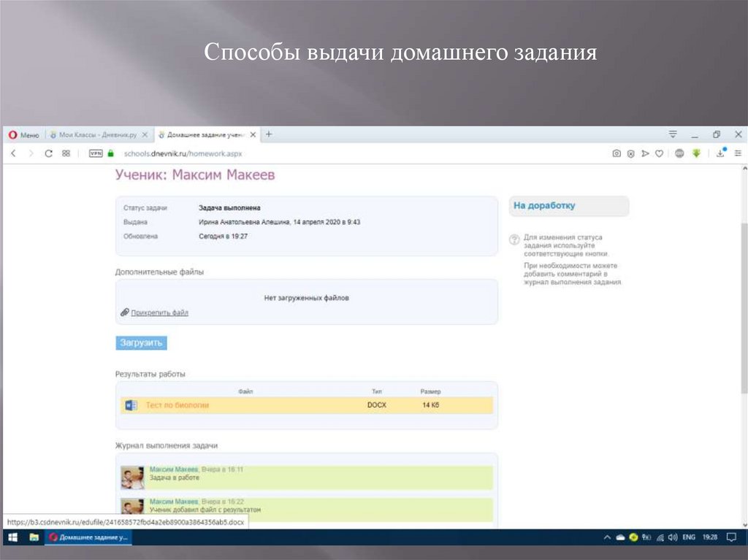Click Максим Макеев avatar in the journal
Screen dimensions: 748x560
point(131,477)
